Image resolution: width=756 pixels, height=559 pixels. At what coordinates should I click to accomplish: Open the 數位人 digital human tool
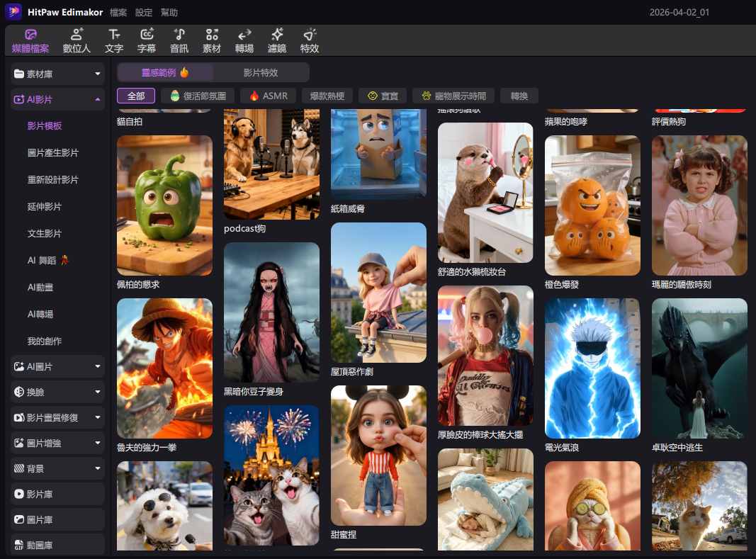pos(77,40)
